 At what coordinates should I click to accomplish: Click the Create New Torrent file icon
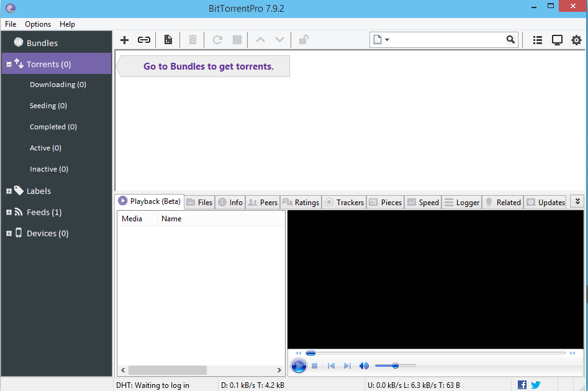click(168, 40)
